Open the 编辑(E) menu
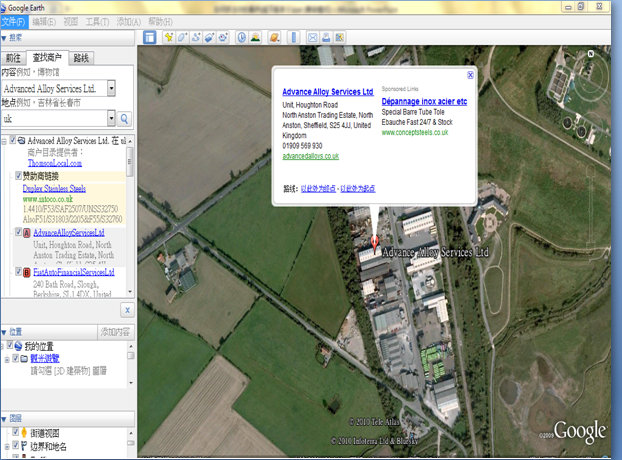This screenshot has height=460, width=622. point(44,22)
